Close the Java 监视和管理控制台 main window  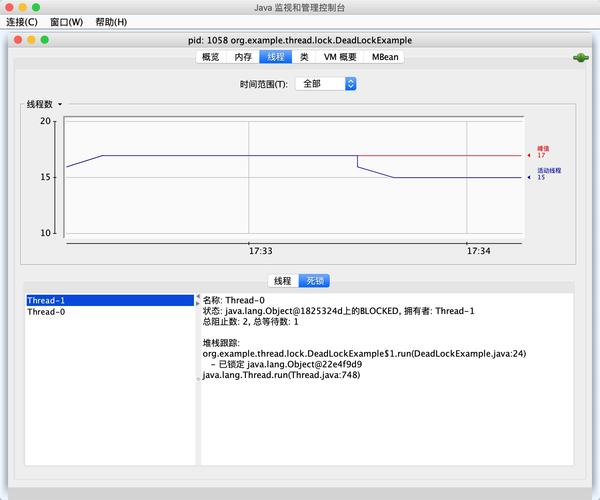tap(9, 7)
